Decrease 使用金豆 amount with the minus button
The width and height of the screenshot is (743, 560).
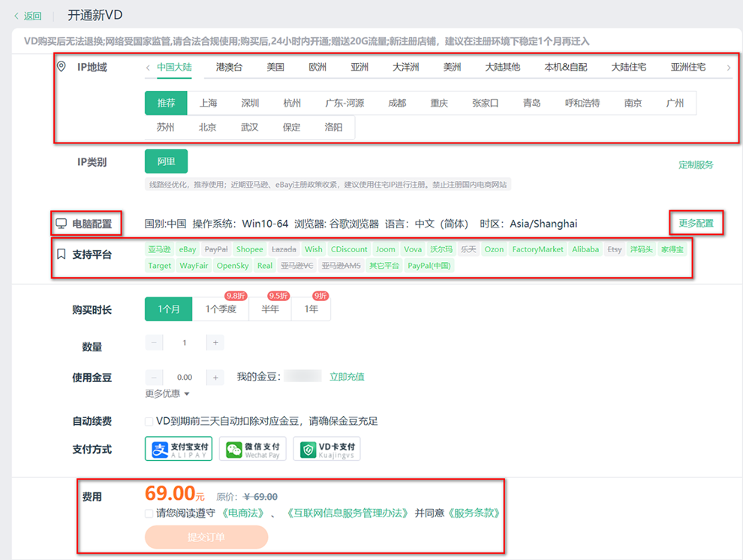click(154, 378)
